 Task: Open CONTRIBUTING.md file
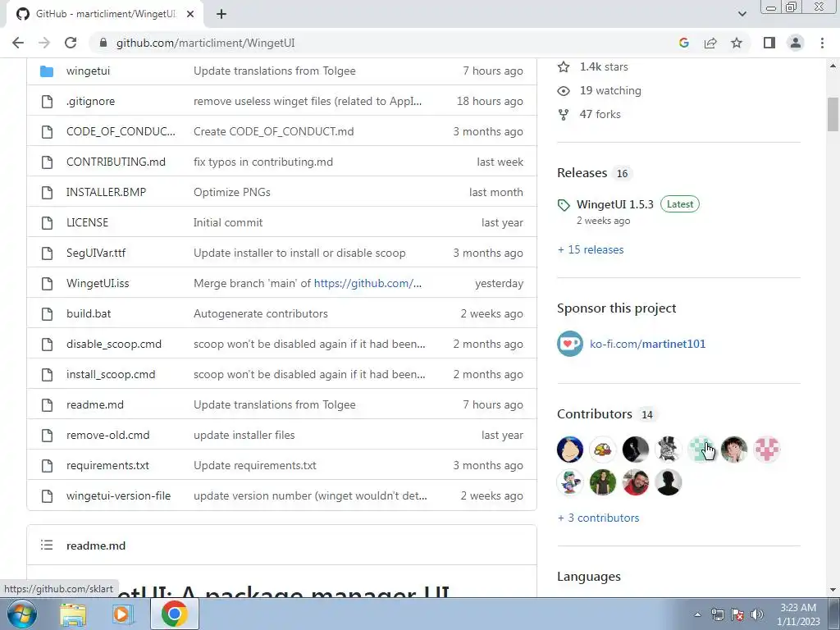pos(116,162)
